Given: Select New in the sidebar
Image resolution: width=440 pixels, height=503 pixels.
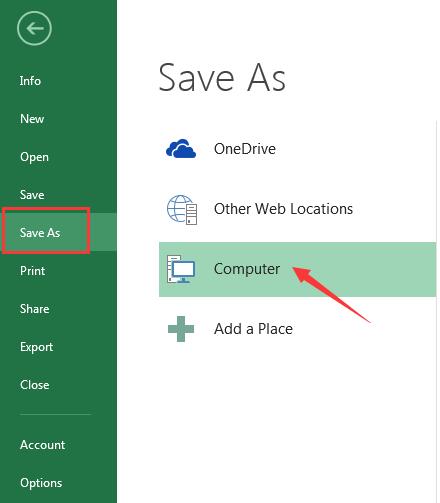Looking at the screenshot, I should (x=32, y=119).
